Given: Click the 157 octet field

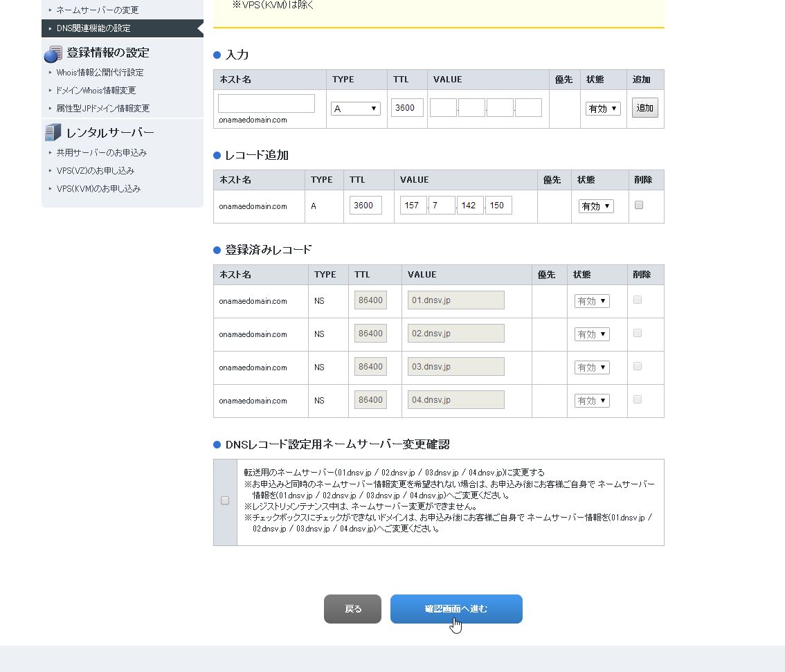Looking at the screenshot, I should (413, 205).
